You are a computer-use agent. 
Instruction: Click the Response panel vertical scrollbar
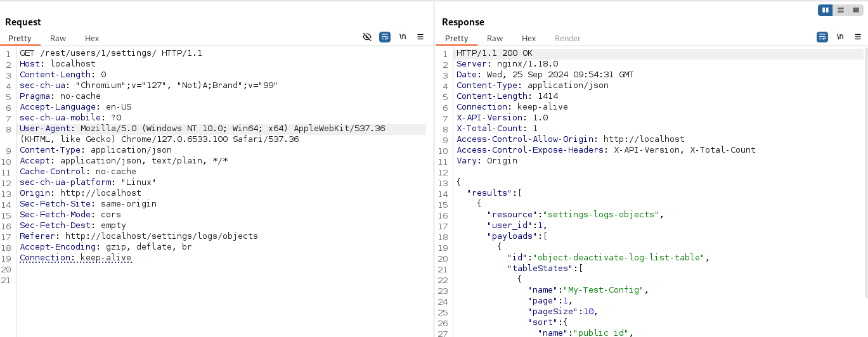pos(865,171)
